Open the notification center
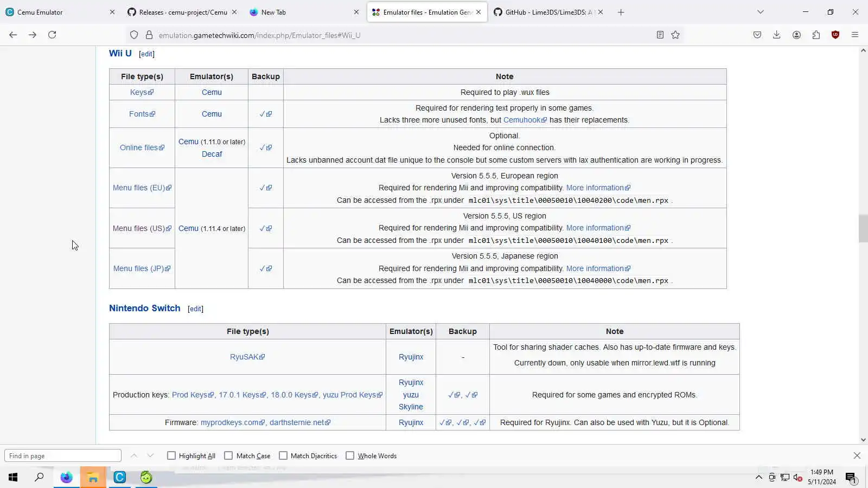Image resolution: width=868 pixels, height=488 pixels. 851,477
